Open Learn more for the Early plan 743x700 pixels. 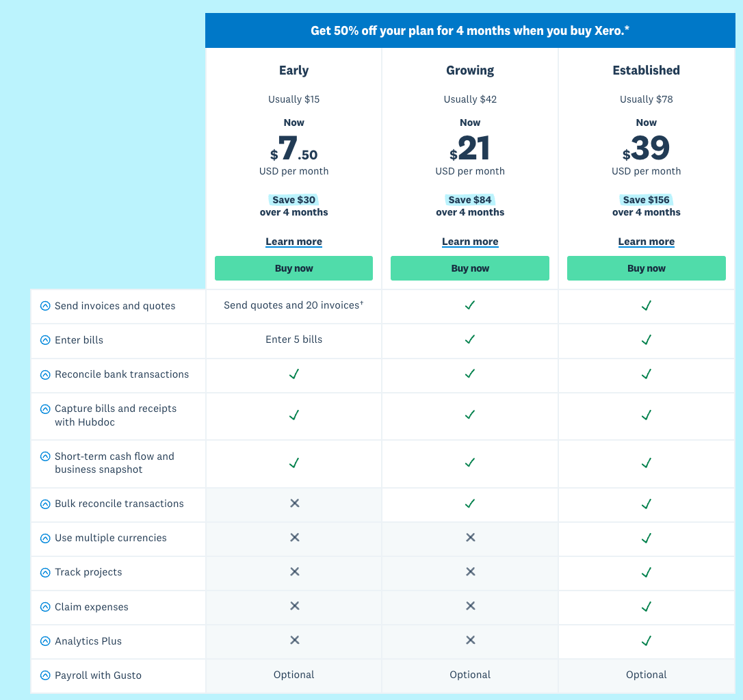[x=294, y=242]
